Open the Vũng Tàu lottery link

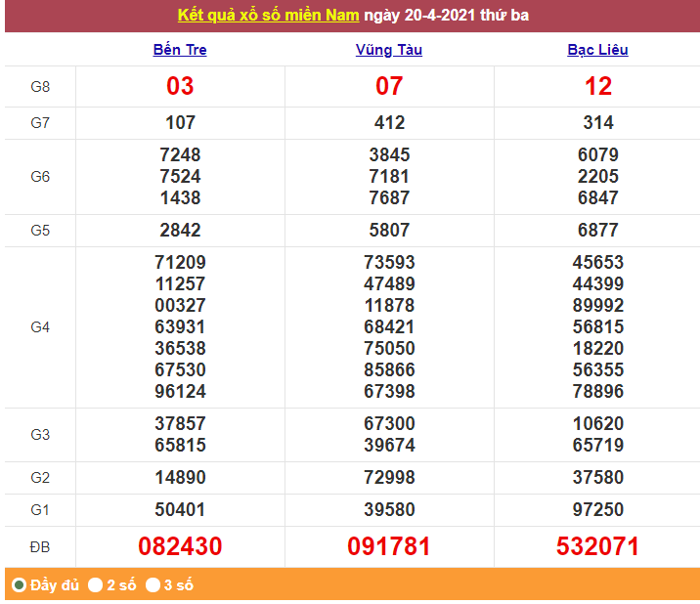point(389,50)
